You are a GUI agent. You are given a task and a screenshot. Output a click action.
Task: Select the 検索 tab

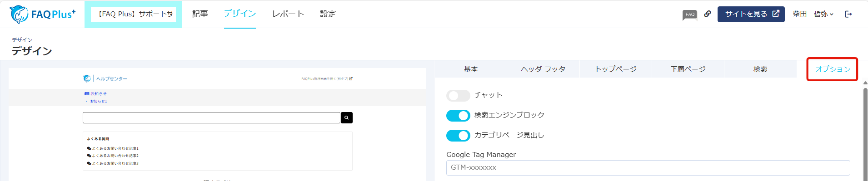pos(760,69)
